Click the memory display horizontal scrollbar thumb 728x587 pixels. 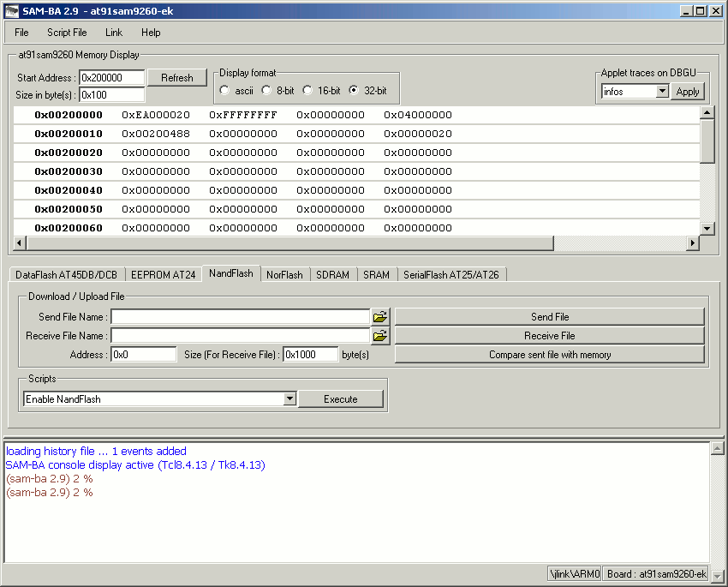290,243
